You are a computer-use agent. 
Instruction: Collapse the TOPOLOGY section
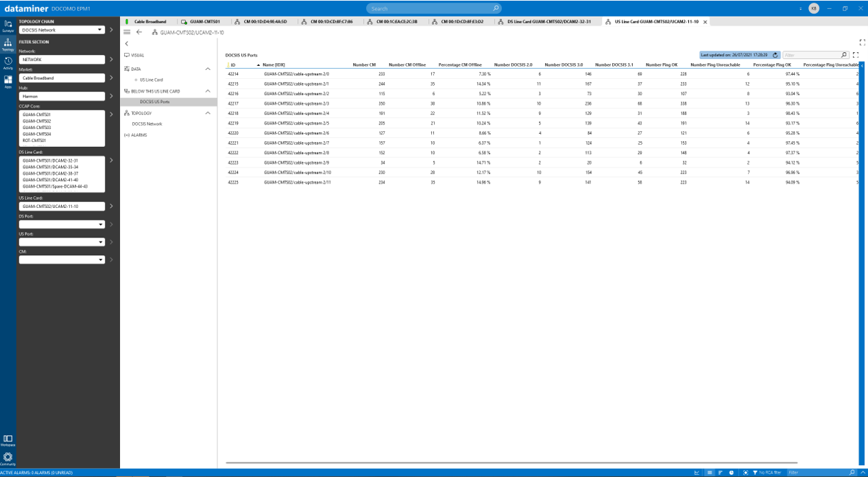click(x=208, y=113)
